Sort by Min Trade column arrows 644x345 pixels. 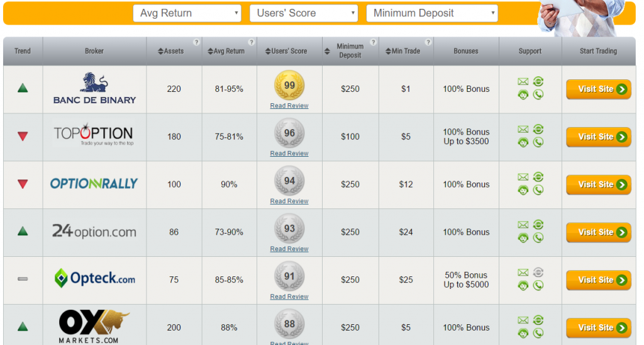tap(388, 52)
